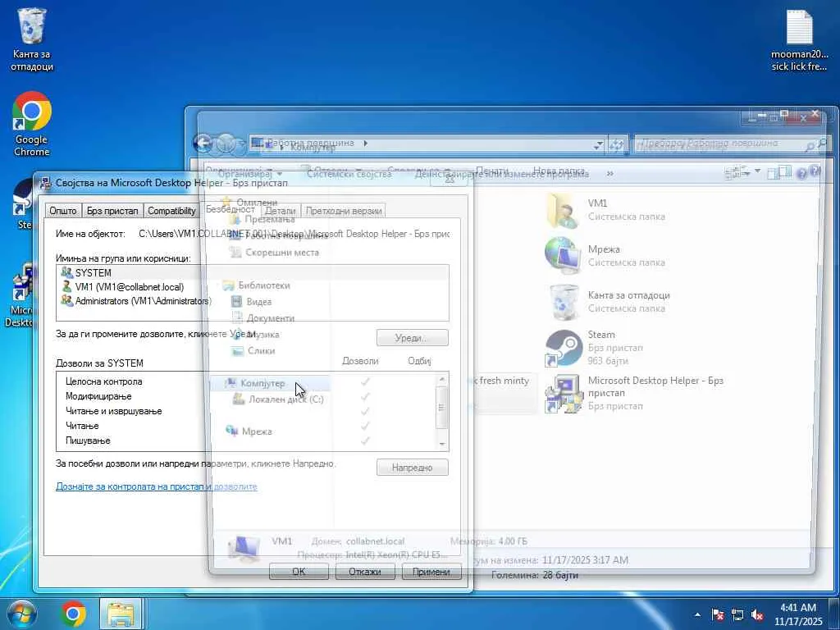
Task: Click the Модифицирање permission row
Action: 246,396
